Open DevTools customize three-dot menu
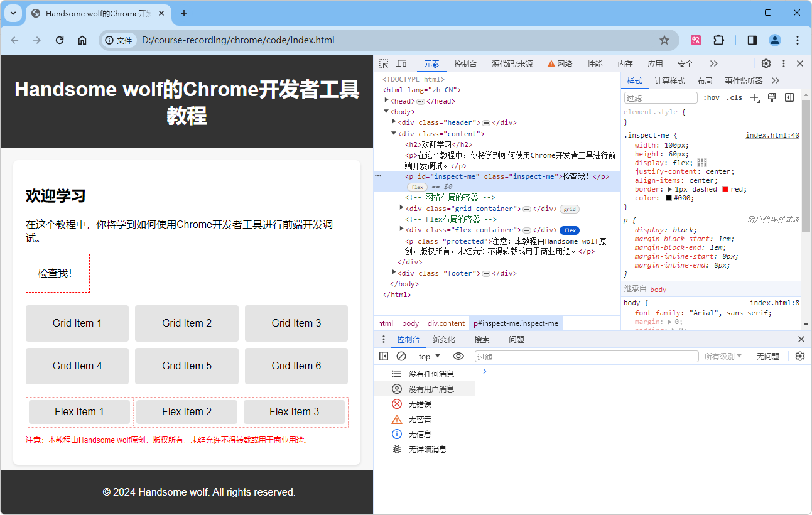The image size is (812, 515). click(x=784, y=63)
